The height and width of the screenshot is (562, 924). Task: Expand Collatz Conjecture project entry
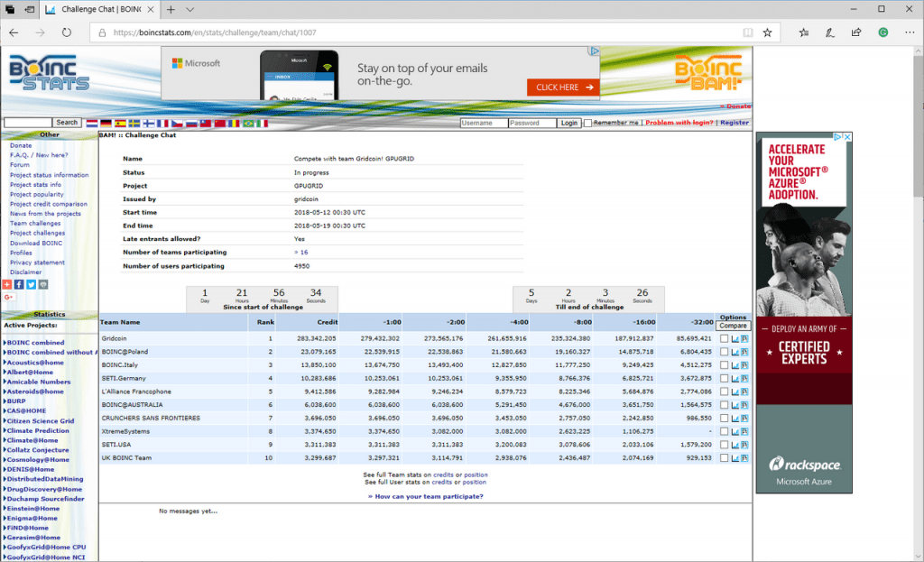click(x=36, y=450)
